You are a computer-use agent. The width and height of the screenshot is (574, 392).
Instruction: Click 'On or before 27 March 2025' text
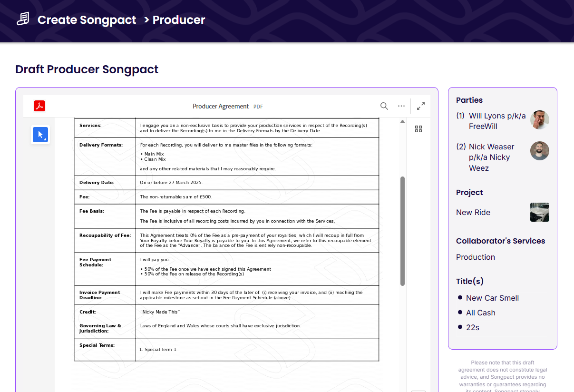[171, 183]
